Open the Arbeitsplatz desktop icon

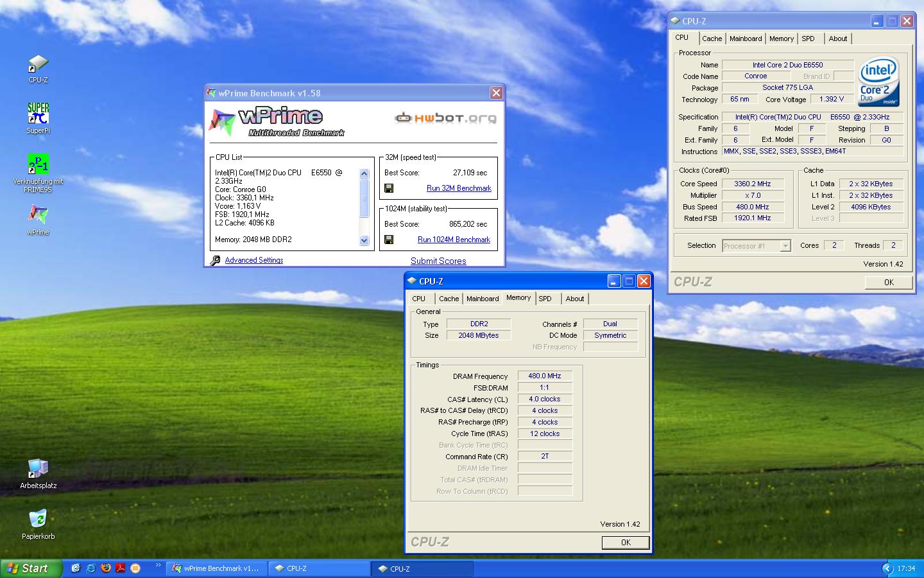pos(38,474)
